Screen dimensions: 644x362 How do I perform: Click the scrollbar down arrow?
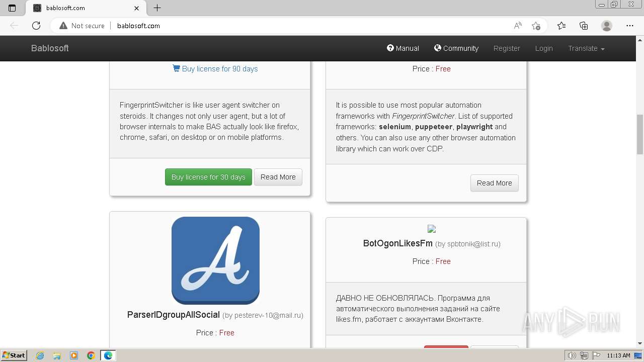point(640,344)
